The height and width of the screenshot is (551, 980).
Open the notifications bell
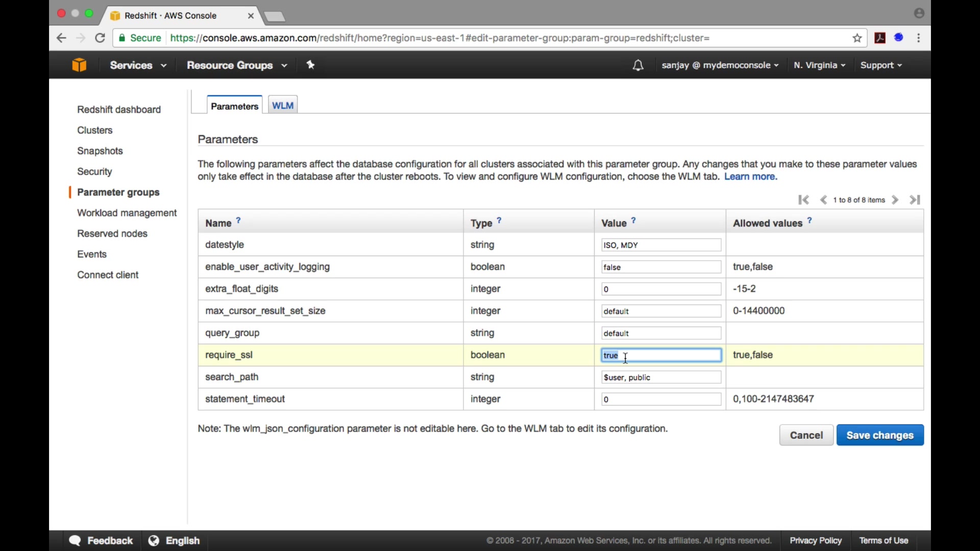coord(638,65)
